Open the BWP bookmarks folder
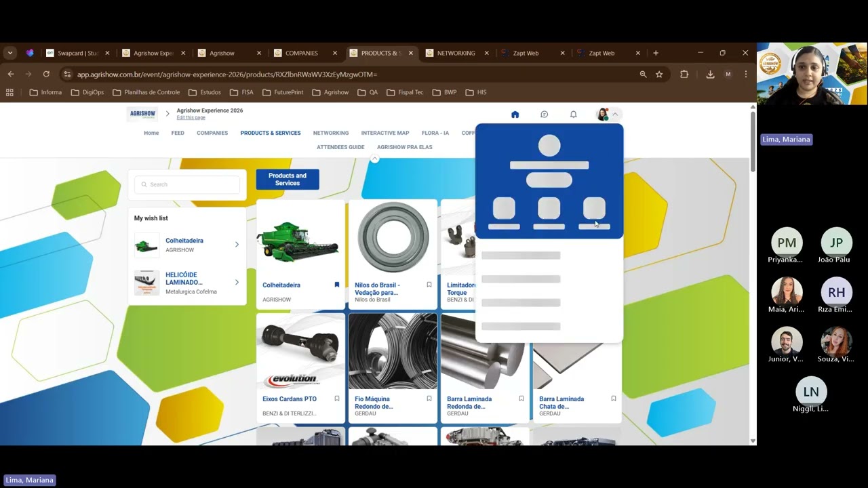The width and height of the screenshot is (868, 488). pyautogui.click(x=445, y=92)
